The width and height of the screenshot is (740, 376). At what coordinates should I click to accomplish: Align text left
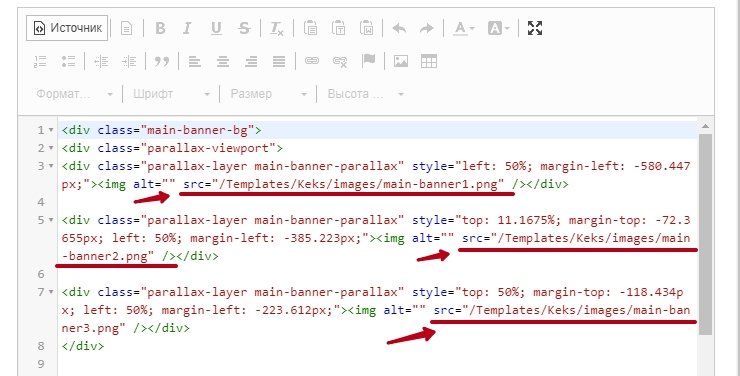195,61
